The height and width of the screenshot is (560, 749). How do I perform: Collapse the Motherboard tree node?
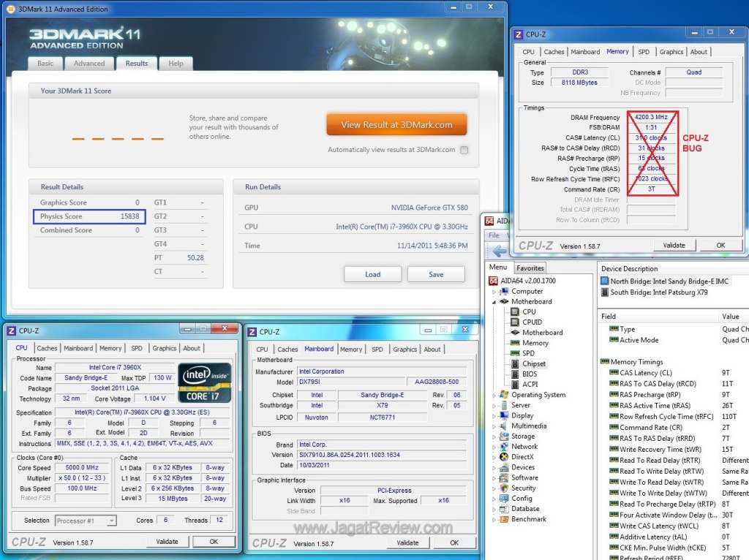(x=494, y=302)
